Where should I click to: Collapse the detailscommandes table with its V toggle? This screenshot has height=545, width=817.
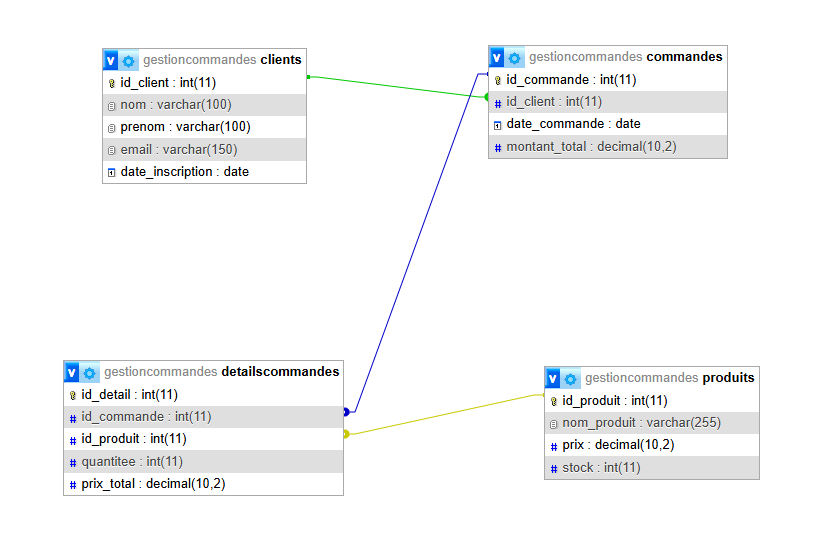[72, 372]
